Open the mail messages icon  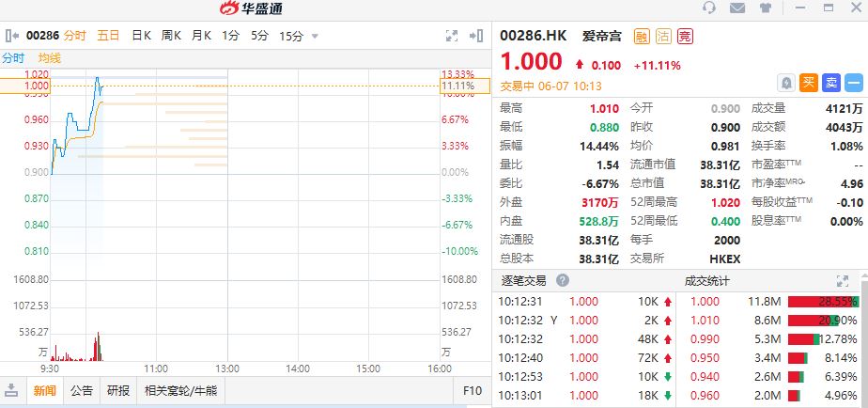[736, 8]
